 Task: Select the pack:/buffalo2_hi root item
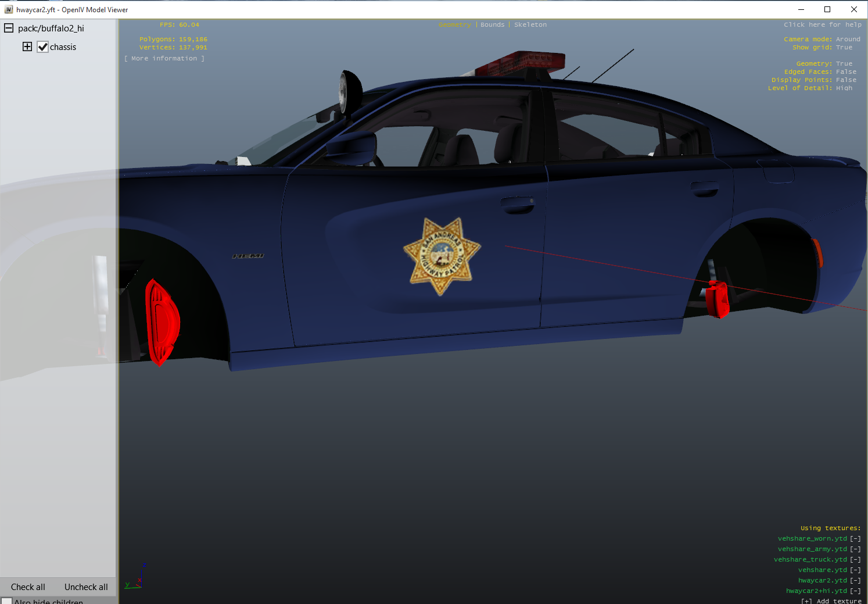click(x=51, y=28)
